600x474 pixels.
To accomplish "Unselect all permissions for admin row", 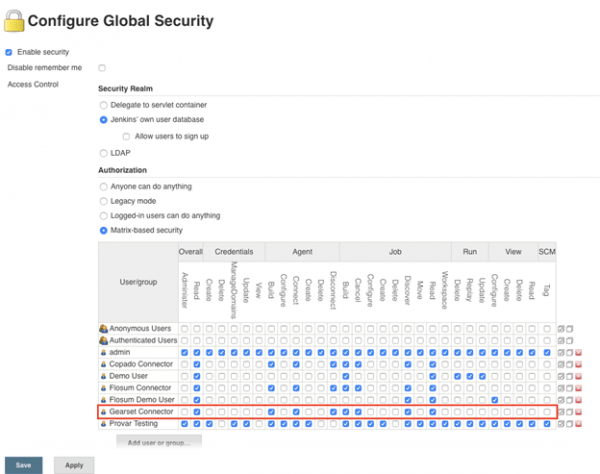I will [x=569, y=353].
